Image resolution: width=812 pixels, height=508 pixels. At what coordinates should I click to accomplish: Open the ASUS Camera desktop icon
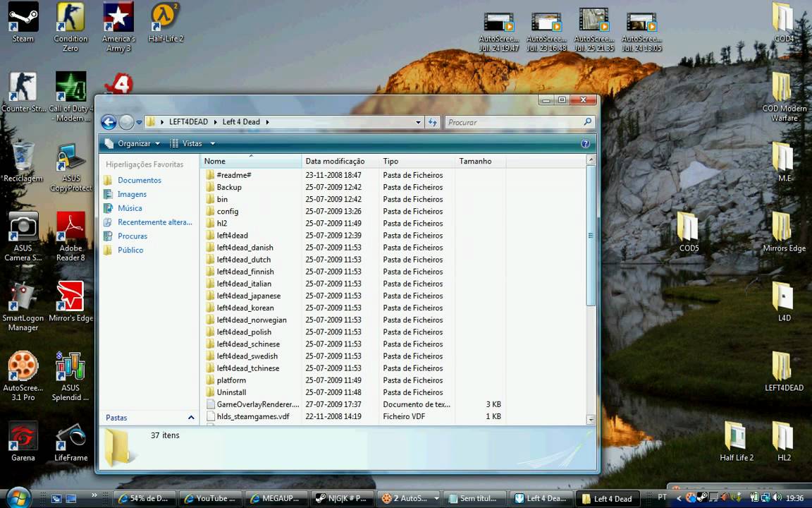tap(23, 237)
